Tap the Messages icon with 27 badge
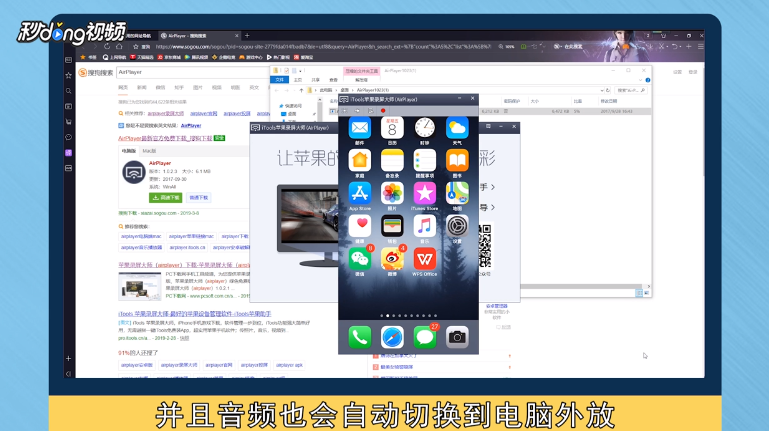 [x=424, y=337]
